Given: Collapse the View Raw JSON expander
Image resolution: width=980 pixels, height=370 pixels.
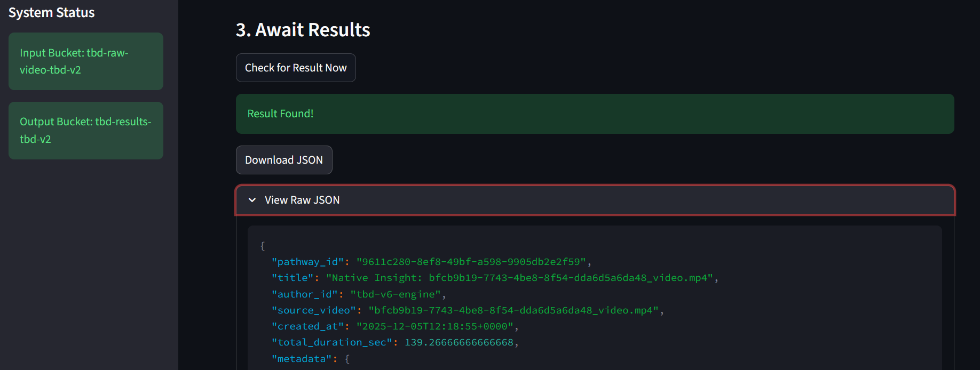Looking at the screenshot, I should pos(595,200).
